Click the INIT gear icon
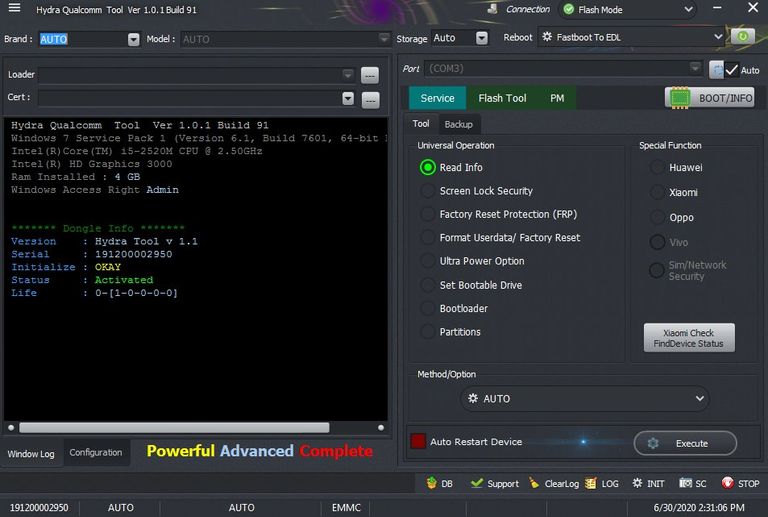The height and width of the screenshot is (517, 768). (637, 483)
